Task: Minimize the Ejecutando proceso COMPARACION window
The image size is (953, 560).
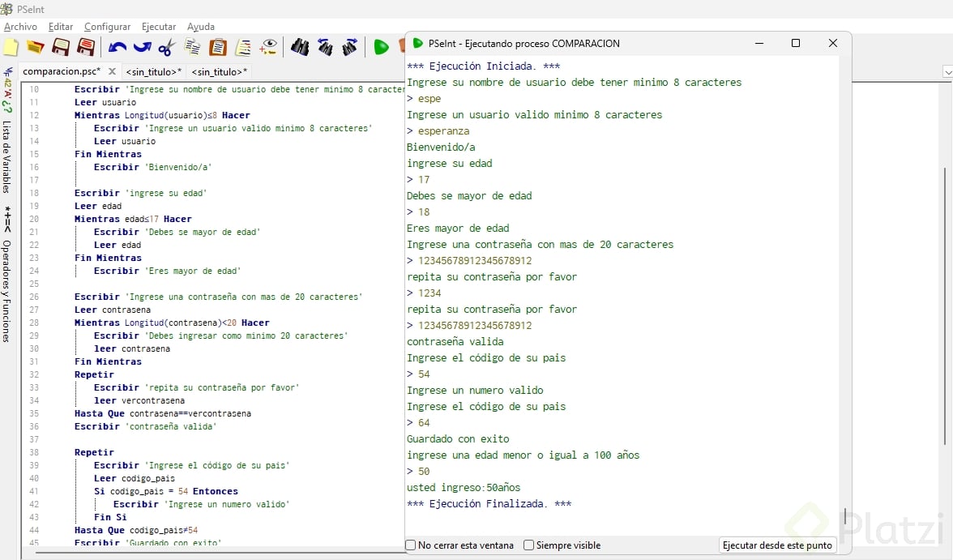Action: tap(759, 43)
